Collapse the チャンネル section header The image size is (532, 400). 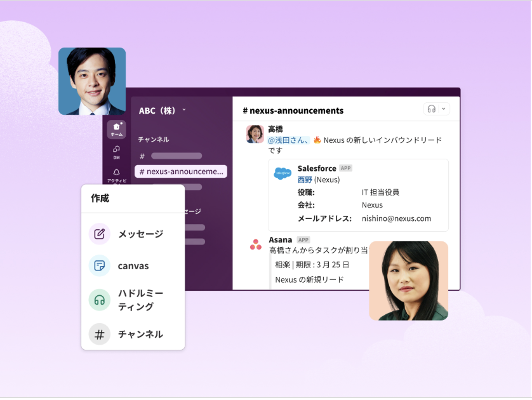pos(154,139)
